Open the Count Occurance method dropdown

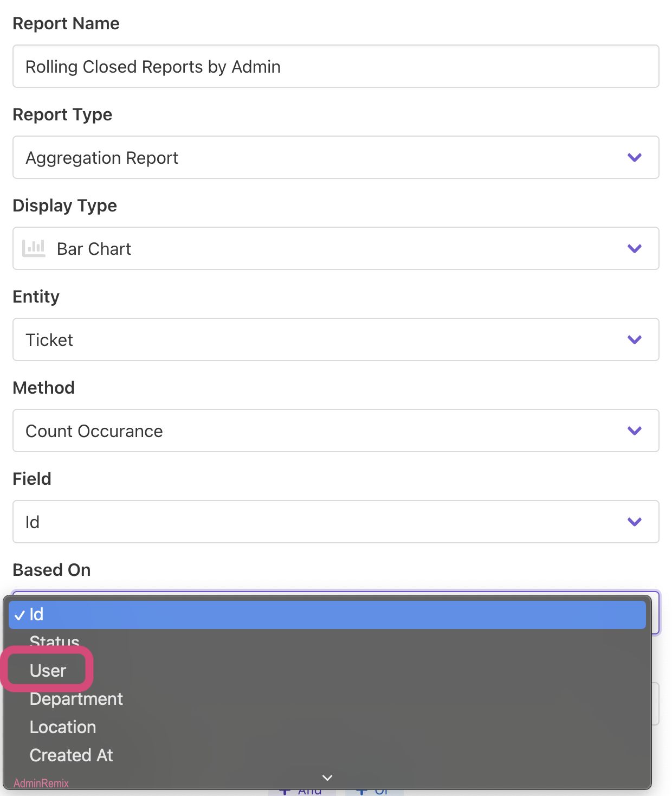[325, 431]
